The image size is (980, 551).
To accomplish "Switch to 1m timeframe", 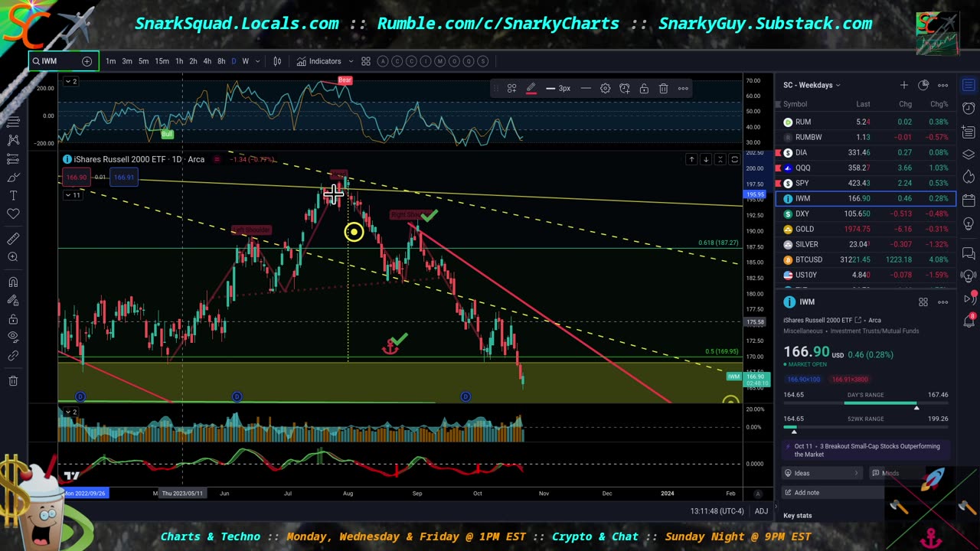I will [x=110, y=61].
